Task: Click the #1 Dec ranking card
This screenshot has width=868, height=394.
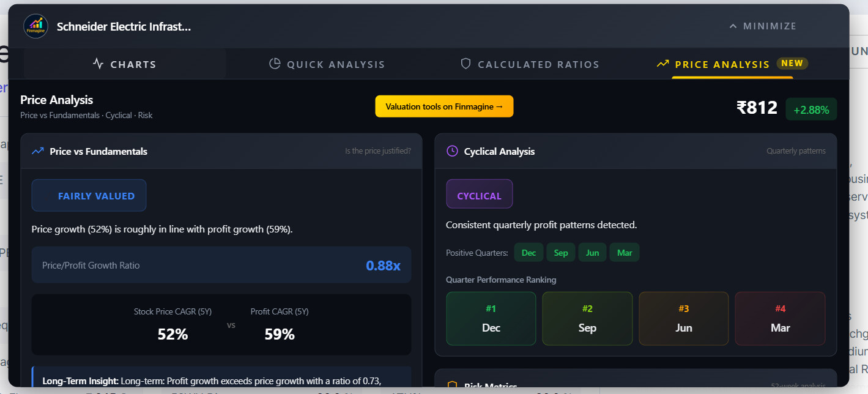Action: click(491, 319)
